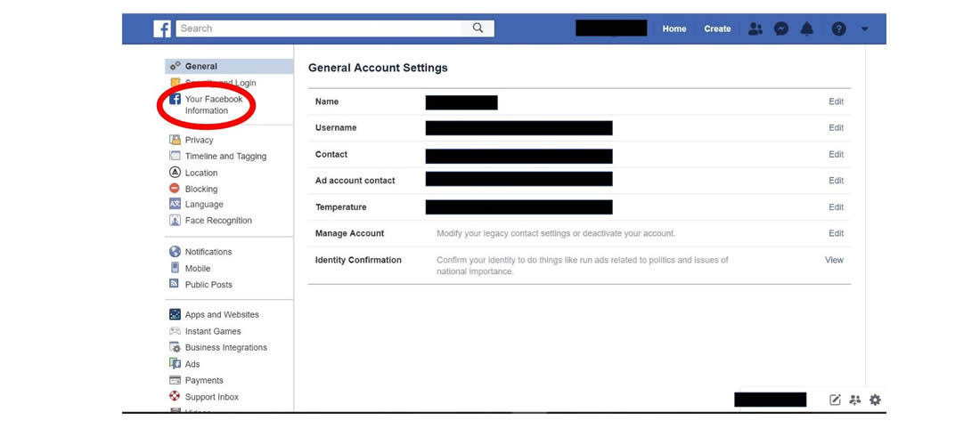Click the search magnifier button
The image size is (980, 445).
tap(478, 28)
